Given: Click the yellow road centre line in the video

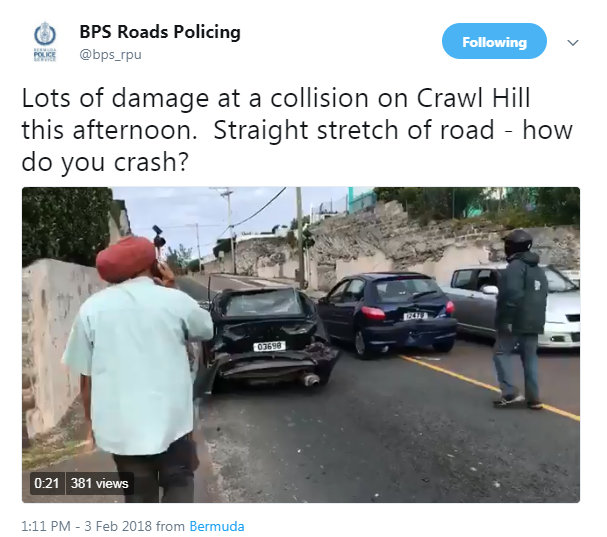Looking at the screenshot, I should (490, 386).
